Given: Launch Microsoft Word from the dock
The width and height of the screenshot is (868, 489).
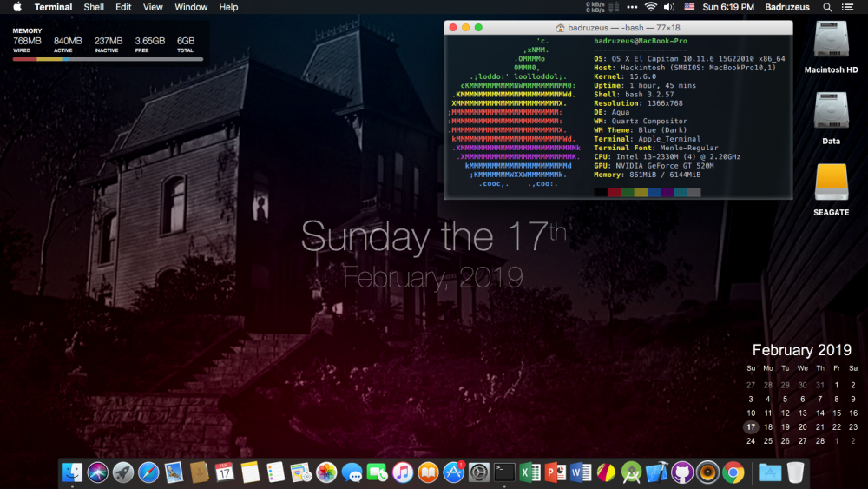Looking at the screenshot, I should click(x=581, y=472).
